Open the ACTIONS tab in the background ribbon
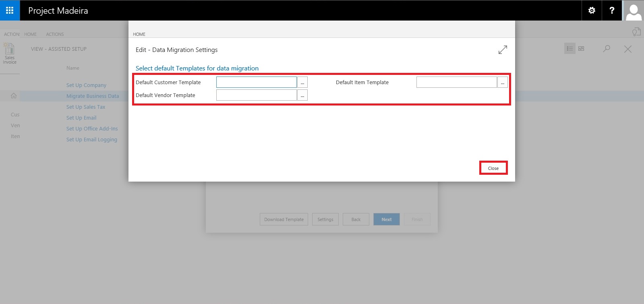This screenshot has width=644, height=304. pyautogui.click(x=55, y=34)
